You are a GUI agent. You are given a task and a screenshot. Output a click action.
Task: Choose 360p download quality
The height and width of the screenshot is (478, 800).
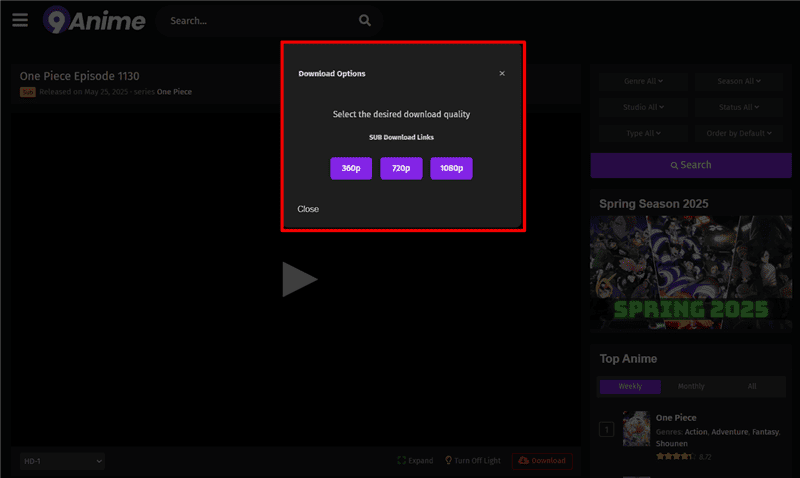[351, 168]
